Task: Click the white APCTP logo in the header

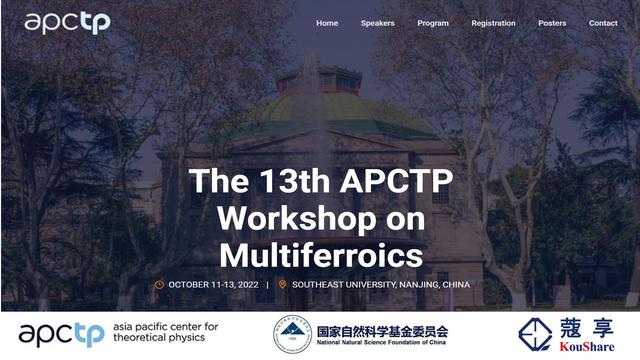Action: (x=67, y=23)
